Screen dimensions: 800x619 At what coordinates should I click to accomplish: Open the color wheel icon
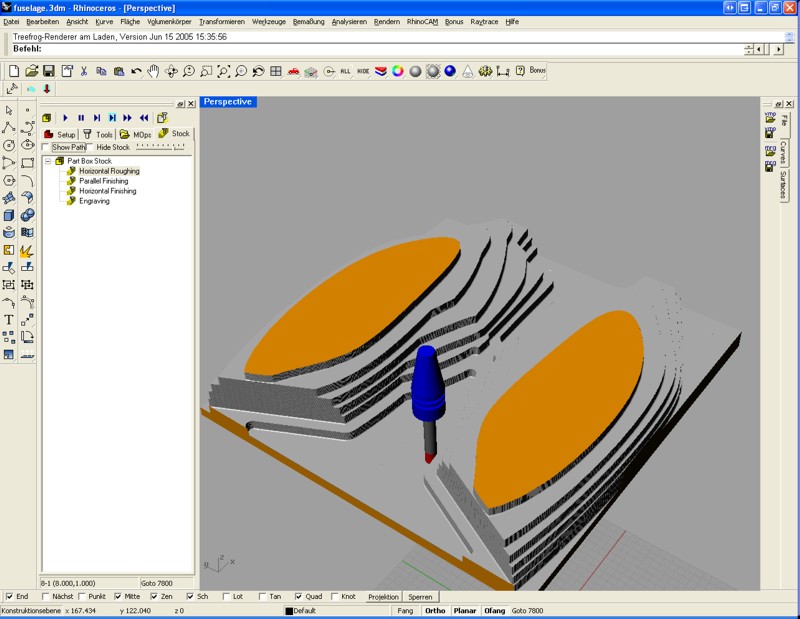398,71
